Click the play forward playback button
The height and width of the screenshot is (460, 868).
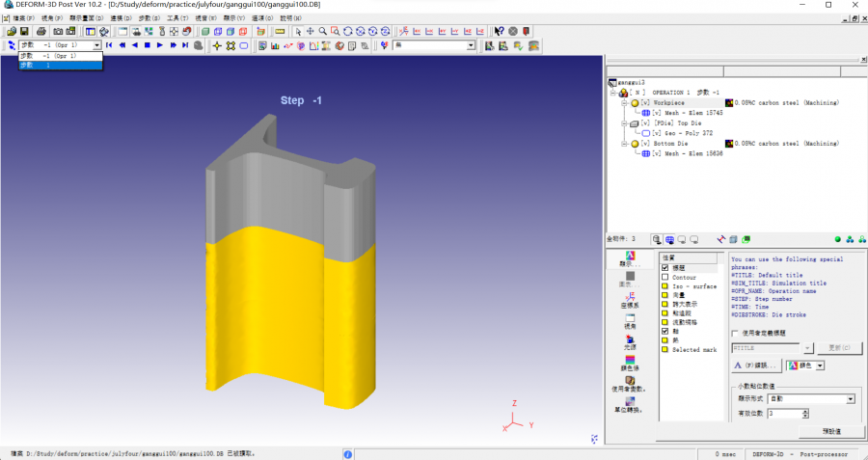pyautogui.click(x=160, y=45)
